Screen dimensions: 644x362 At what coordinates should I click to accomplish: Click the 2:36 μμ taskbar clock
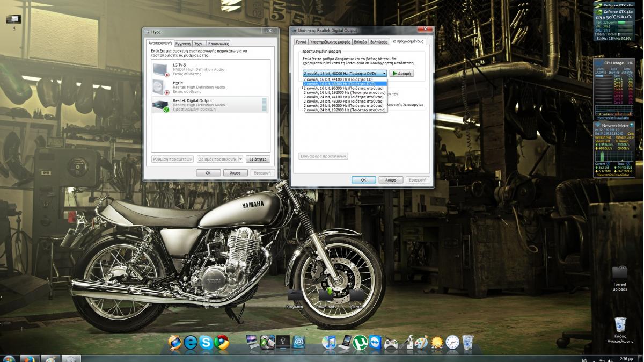tap(626, 359)
